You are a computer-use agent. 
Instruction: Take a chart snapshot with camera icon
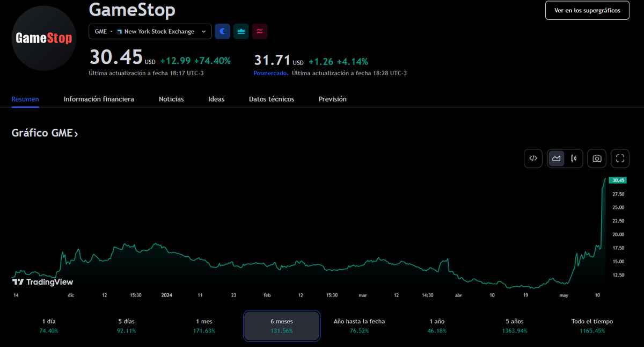click(597, 158)
